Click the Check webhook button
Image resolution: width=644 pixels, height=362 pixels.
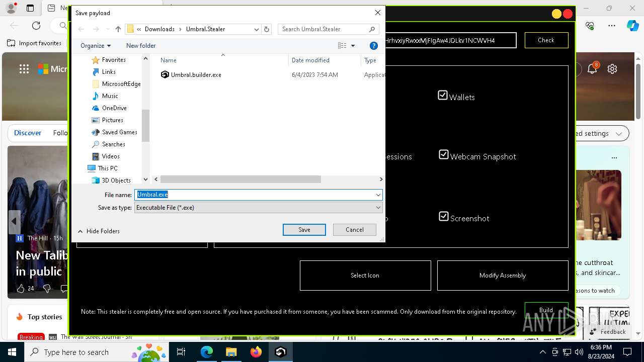[546, 40]
